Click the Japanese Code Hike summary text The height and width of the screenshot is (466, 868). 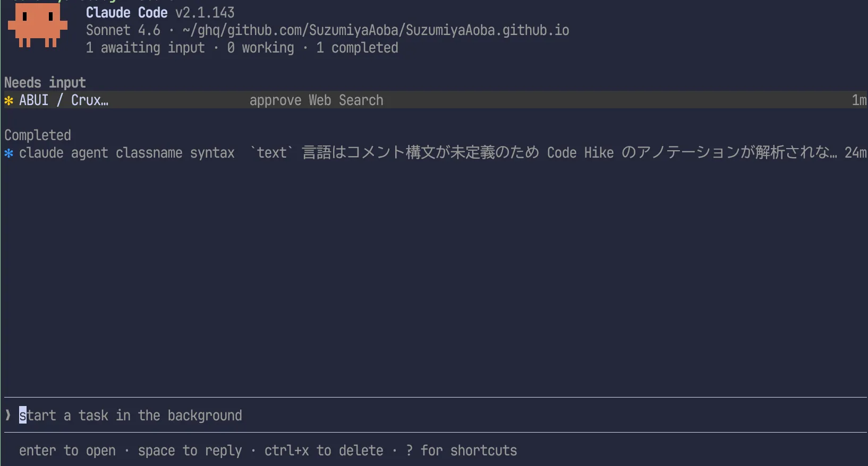pos(543,153)
